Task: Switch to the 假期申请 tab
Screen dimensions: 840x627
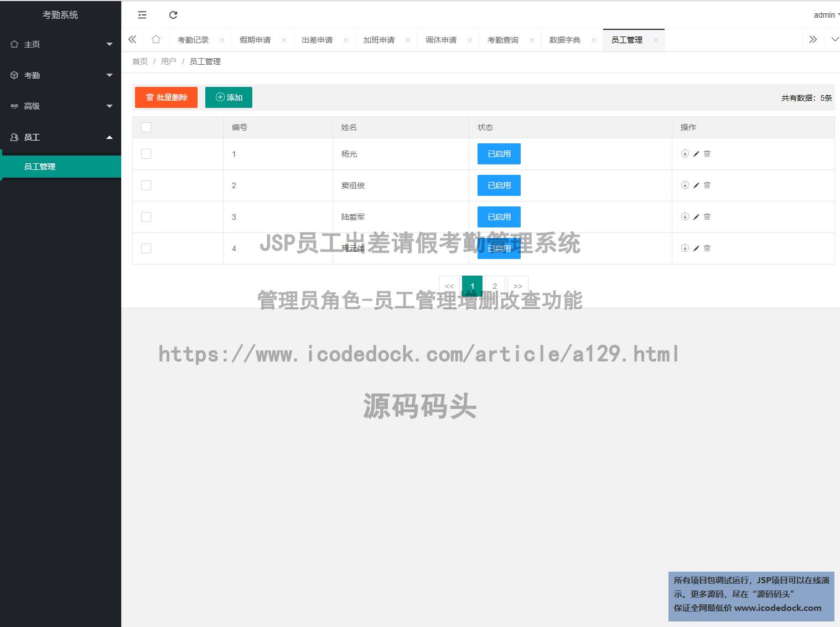Action: [255, 40]
